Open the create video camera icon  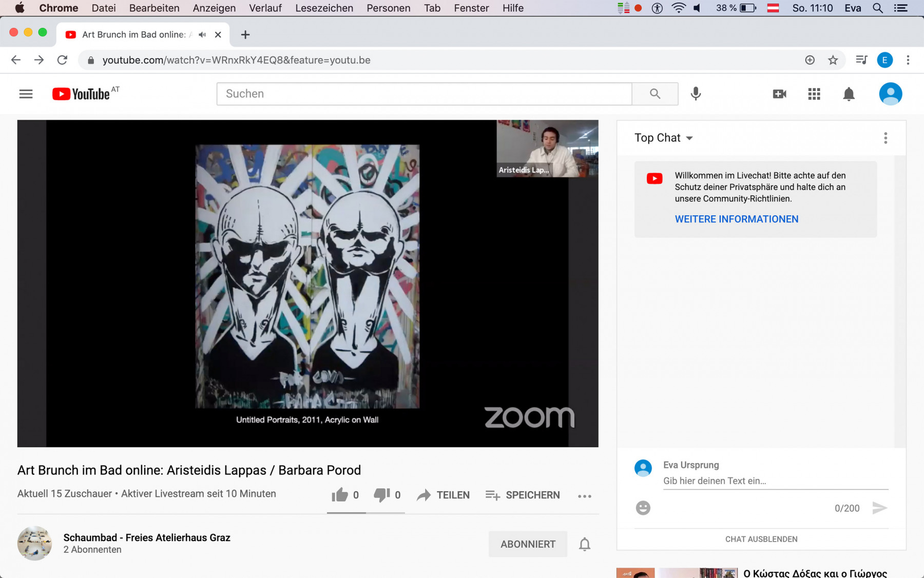(779, 94)
